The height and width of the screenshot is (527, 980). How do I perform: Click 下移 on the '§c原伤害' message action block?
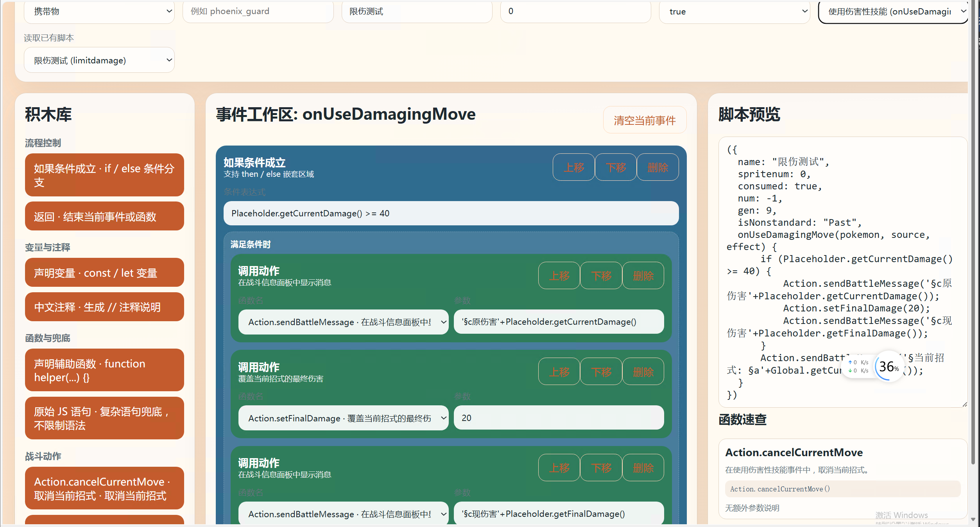point(601,276)
